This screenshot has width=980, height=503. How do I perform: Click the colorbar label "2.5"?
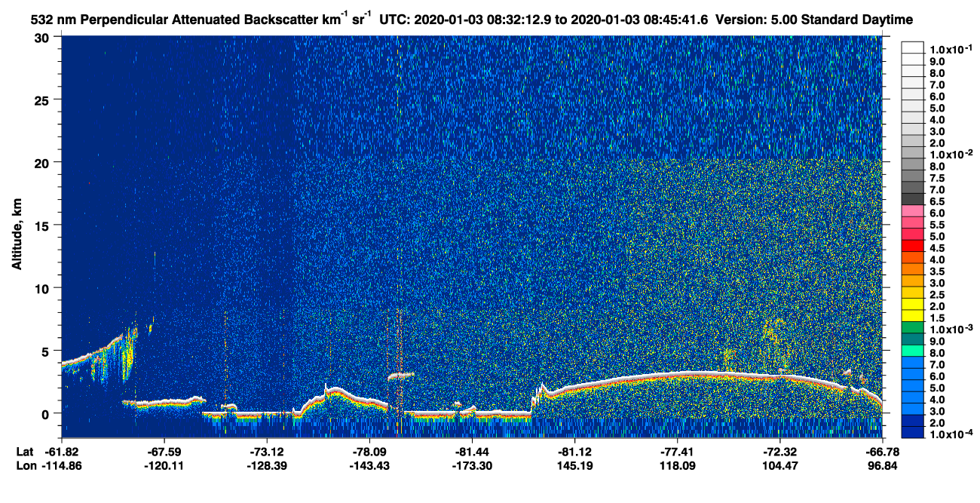(x=939, y=296)
